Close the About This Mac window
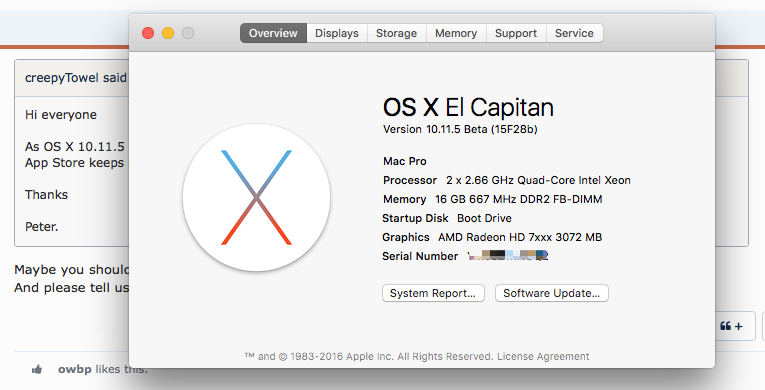 (148, 33)
